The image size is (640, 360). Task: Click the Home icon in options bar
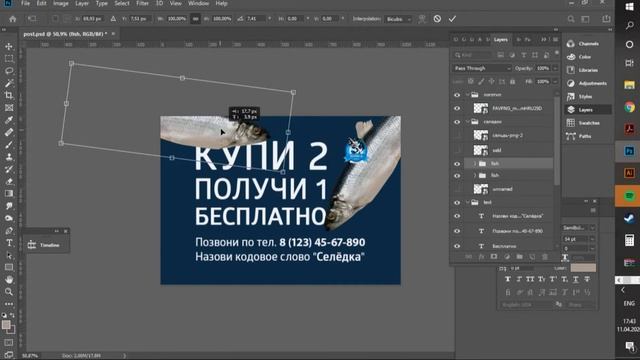point(13,19)
